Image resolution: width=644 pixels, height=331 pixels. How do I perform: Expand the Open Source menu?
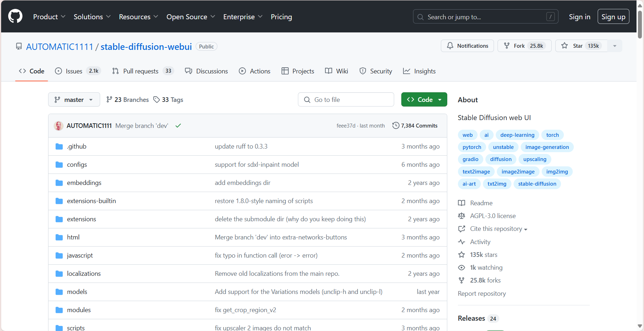(x=191, y=17)
